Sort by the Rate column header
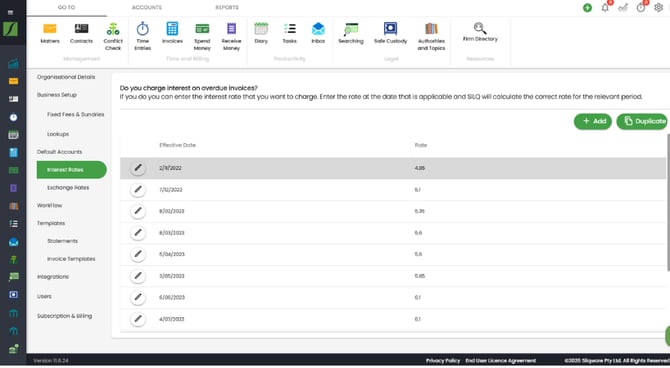This screenshot has height=368, width=670. tap(420, 145)
